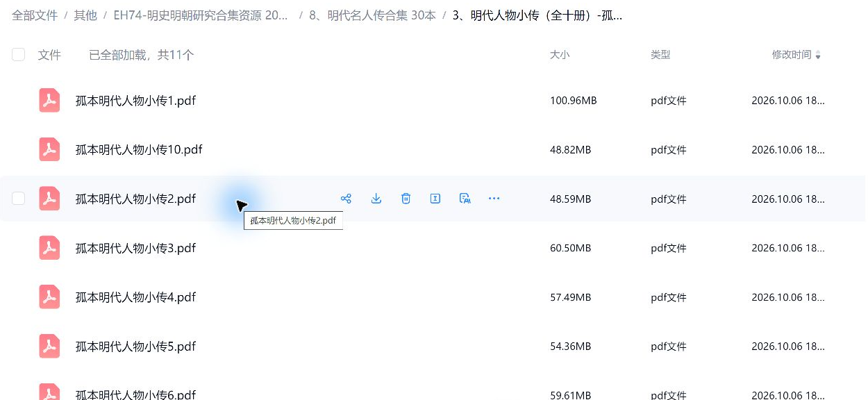Screen dimensions: 868x400
Task: Click the pdf文件 type of 孤本明代人物小传3.pdf
Action: [x=669, y=249]
